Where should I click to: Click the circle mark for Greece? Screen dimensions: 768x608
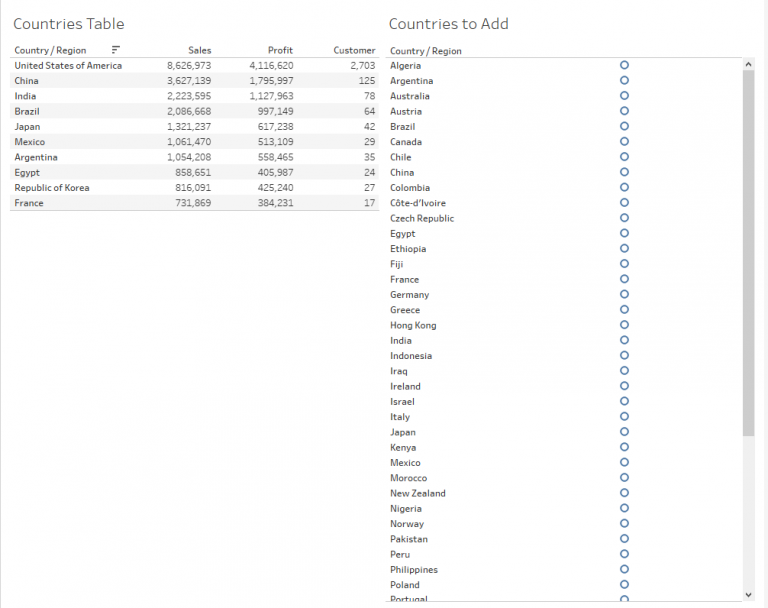(624, 309)
